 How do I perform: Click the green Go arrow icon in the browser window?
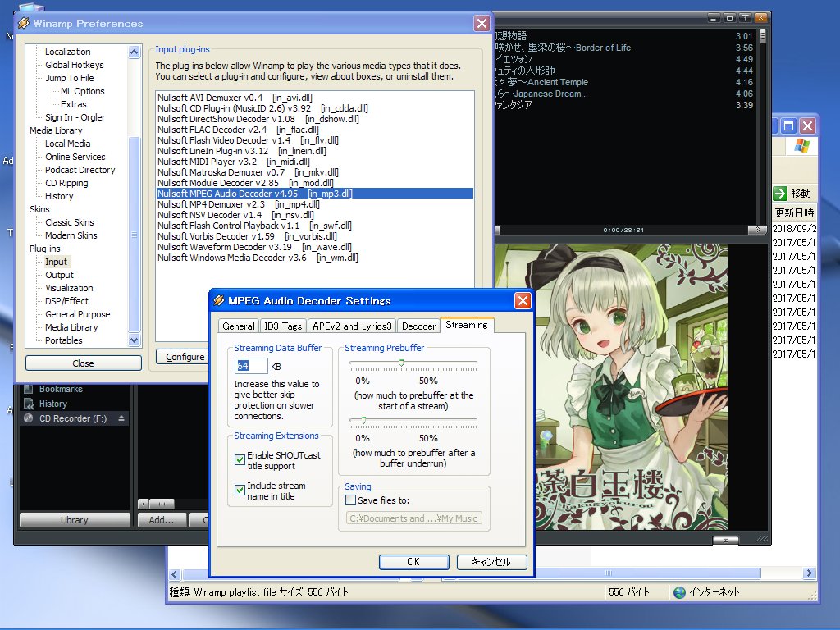pyautogui.click(x=780, y=194)
